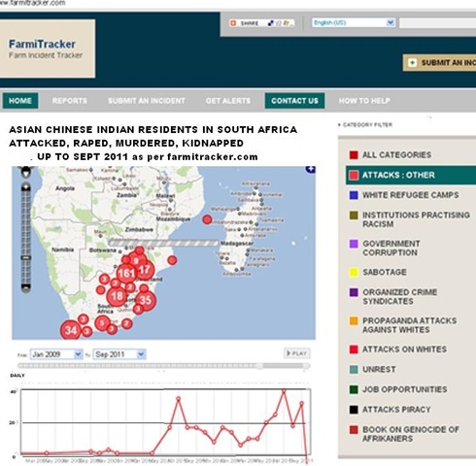Click the blue plus layer switcher icon

coord(311,169)
